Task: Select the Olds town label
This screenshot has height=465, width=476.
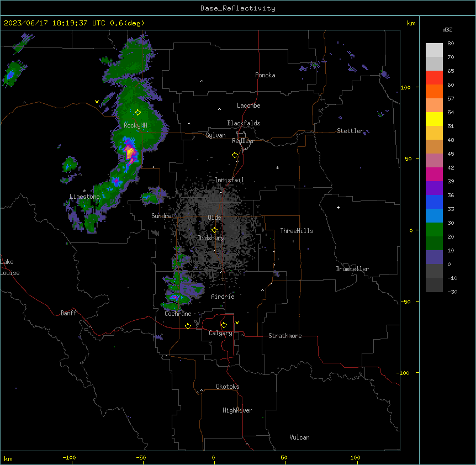Action: click(x=214, y=218)
